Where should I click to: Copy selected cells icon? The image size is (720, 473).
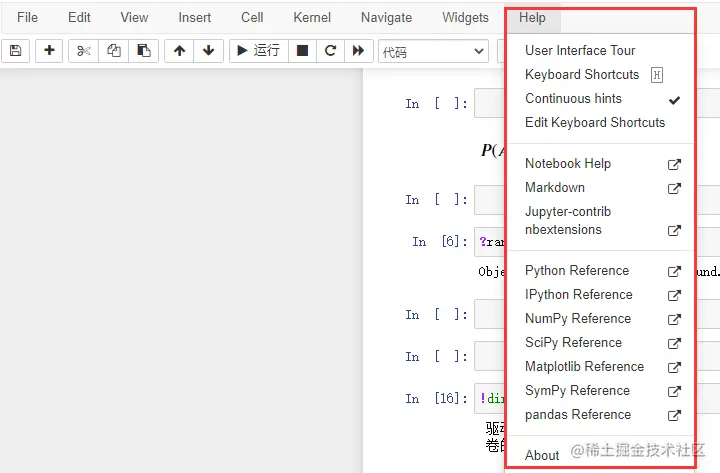[113, 51]
